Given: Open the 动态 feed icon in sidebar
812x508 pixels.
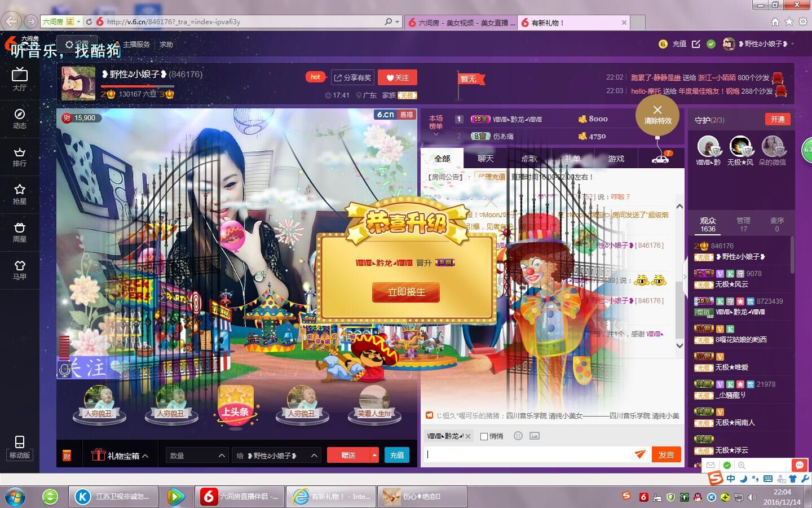Looking at the screenshot, I should pyautogui.click(x=20, y=119).
